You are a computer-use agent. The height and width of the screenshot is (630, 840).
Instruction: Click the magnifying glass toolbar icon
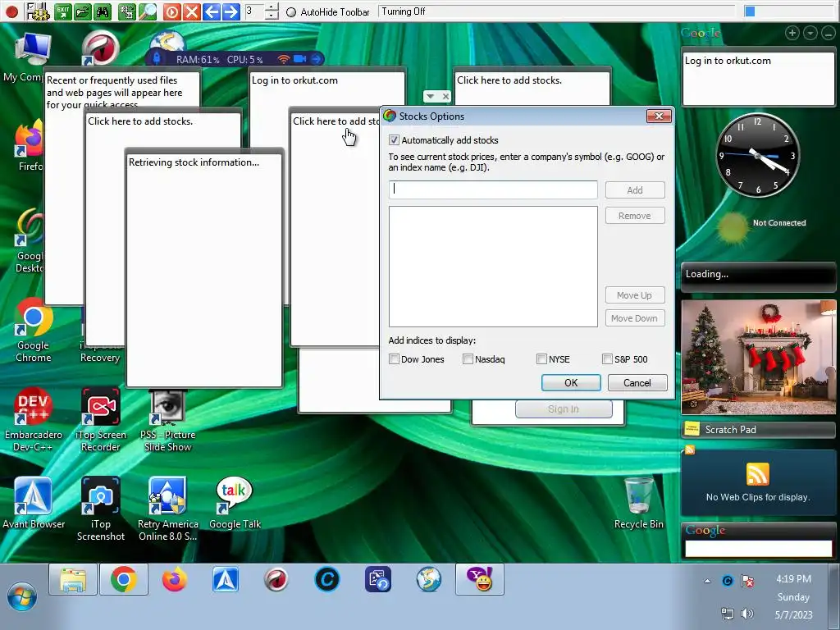click(x=148, y=11)
